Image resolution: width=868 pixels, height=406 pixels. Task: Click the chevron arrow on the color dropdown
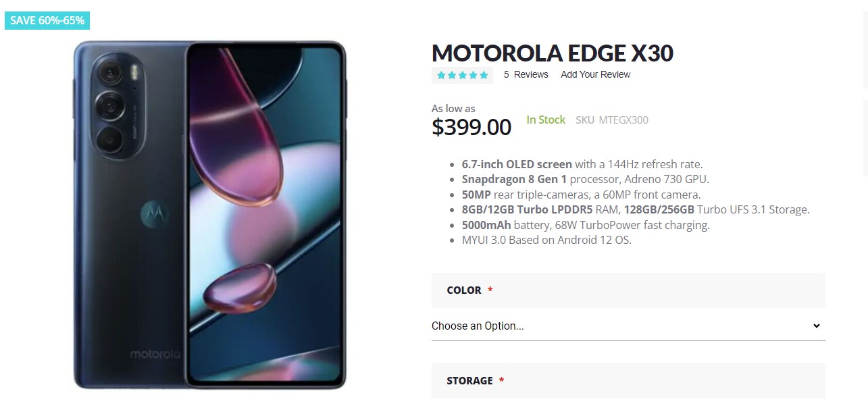(816, 326)
